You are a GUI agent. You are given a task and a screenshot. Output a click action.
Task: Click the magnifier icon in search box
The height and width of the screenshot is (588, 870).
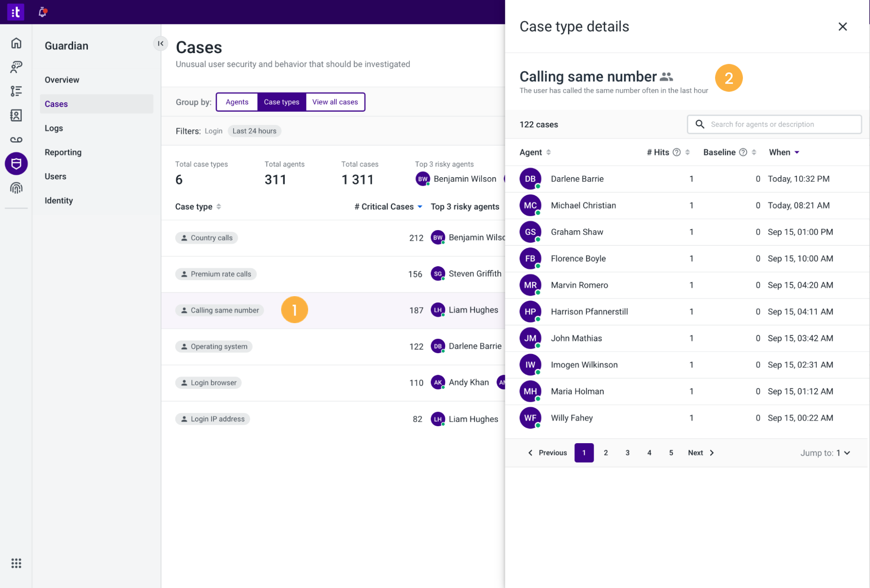click(x=700, y=124)
